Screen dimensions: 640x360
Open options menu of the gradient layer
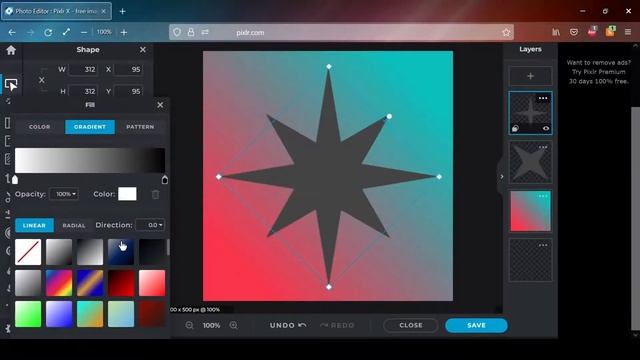click(x=543, y=196)
